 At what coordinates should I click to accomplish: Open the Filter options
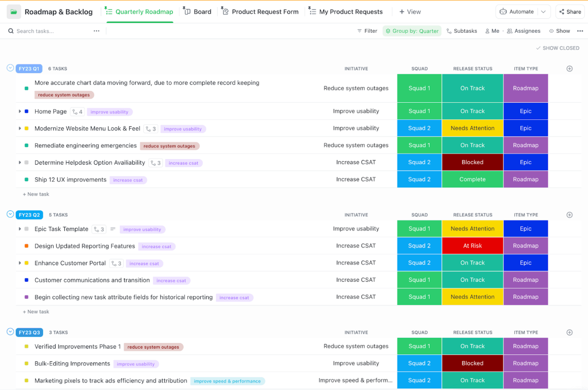pyautogui.click(x=367, y=31)
